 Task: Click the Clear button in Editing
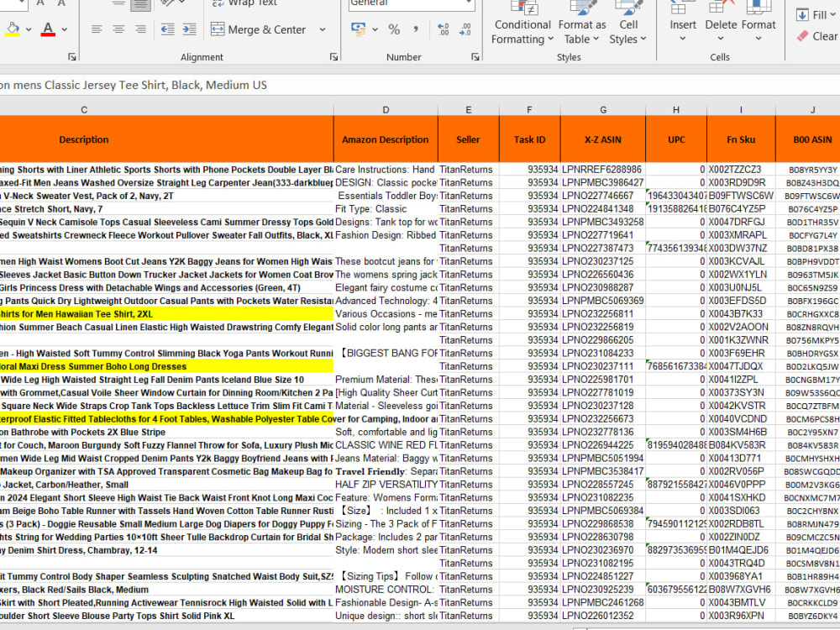coord(817,36)
